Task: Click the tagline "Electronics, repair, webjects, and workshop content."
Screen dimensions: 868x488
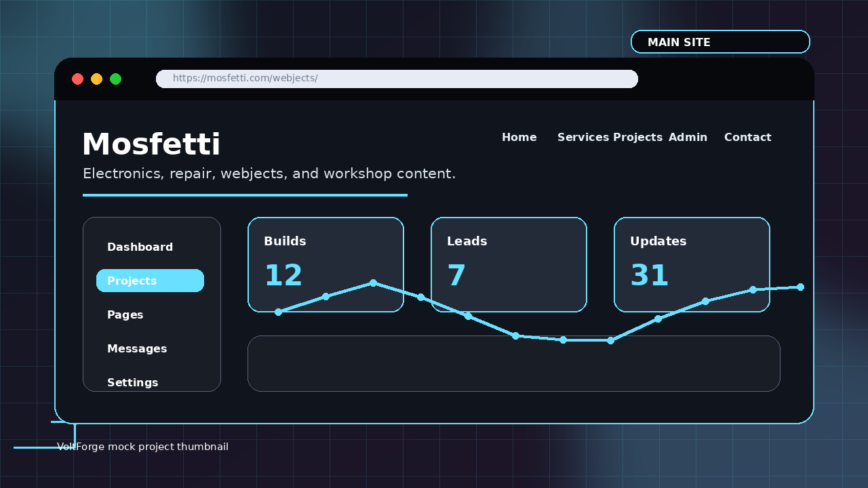Action: [269, 174]
